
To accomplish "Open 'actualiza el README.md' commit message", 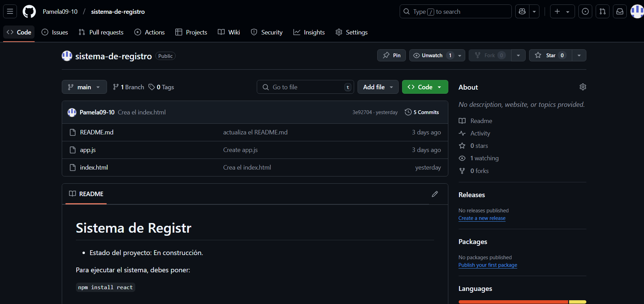I will pos(255,132).
